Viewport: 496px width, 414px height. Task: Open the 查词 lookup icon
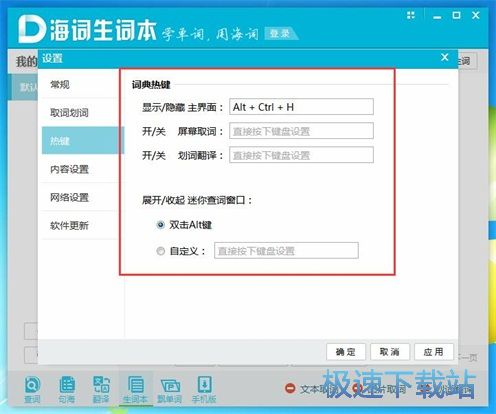click(32, 389)
